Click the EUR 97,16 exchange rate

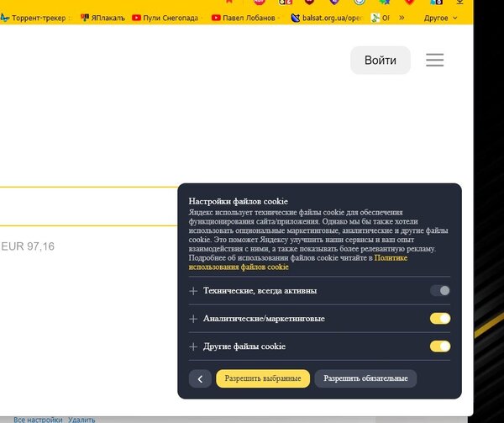(28, 246)
